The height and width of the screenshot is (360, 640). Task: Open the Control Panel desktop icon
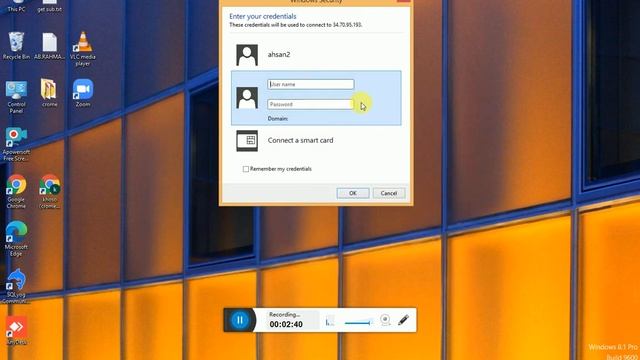16,97
